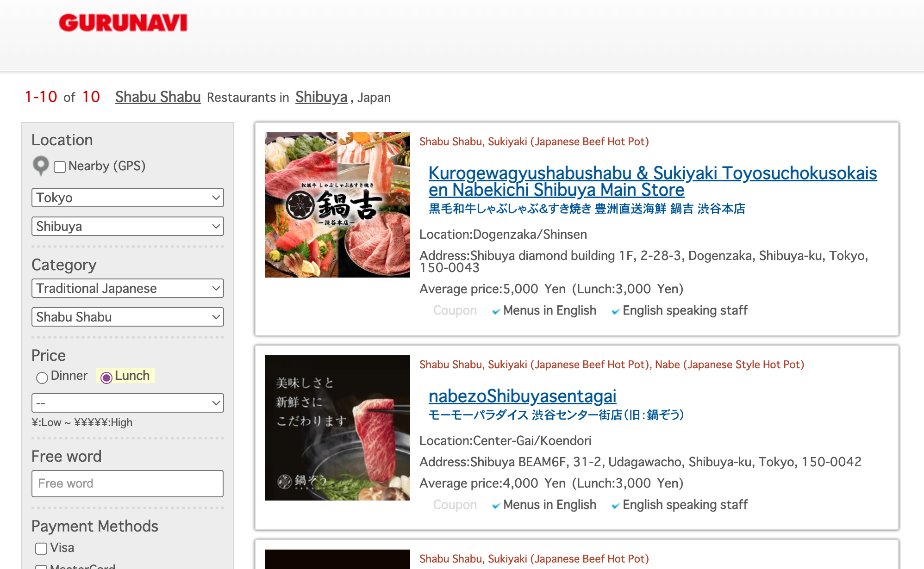The width and height of the screenshot is (924, 569).
Task: Open the Tokyo prefecture dropdown
Action: [127, 198]
